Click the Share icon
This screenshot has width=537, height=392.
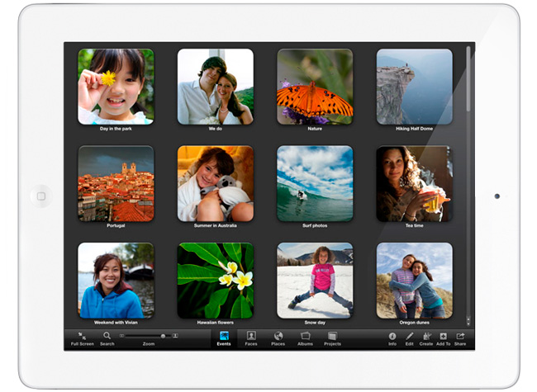click(460, 336)
